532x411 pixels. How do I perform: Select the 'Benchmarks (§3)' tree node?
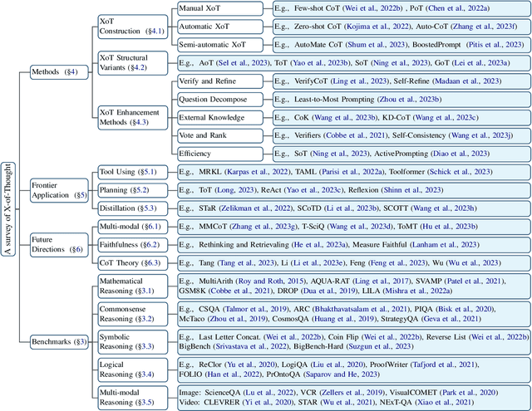coord(59,341)
